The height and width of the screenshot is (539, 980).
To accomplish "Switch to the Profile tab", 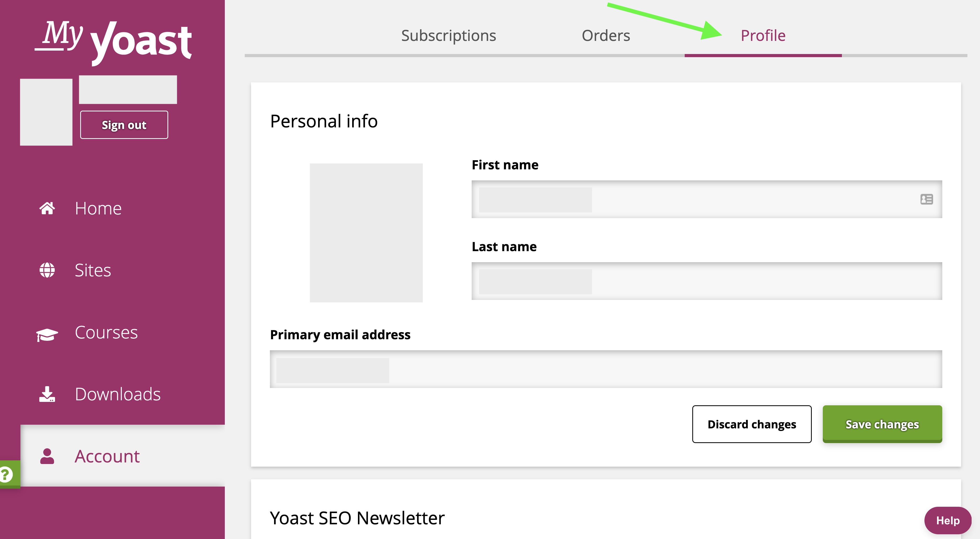I will click(x=765, y=35).
